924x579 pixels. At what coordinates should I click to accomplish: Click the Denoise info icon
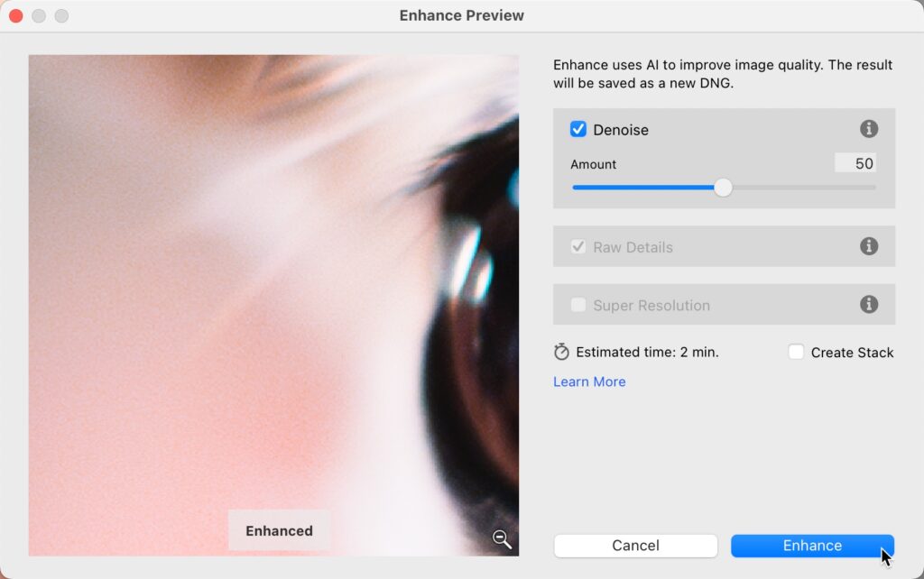click(869, 129)
